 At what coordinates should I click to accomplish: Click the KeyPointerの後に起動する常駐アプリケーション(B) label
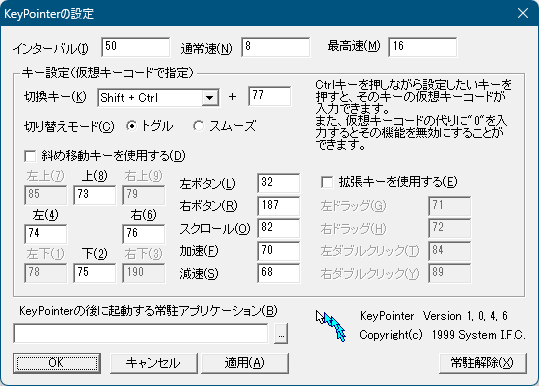pyautogui.click(x=148, y=311)
